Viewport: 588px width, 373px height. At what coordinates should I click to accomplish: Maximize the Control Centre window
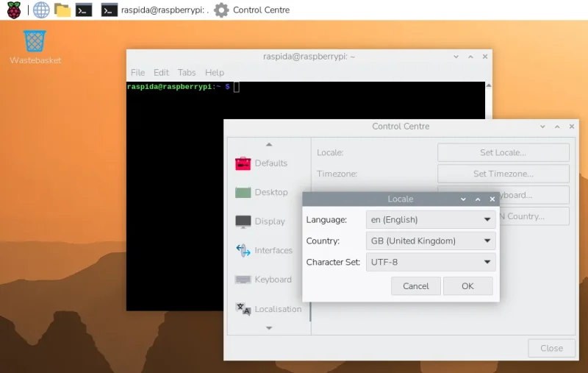(557, 127)
